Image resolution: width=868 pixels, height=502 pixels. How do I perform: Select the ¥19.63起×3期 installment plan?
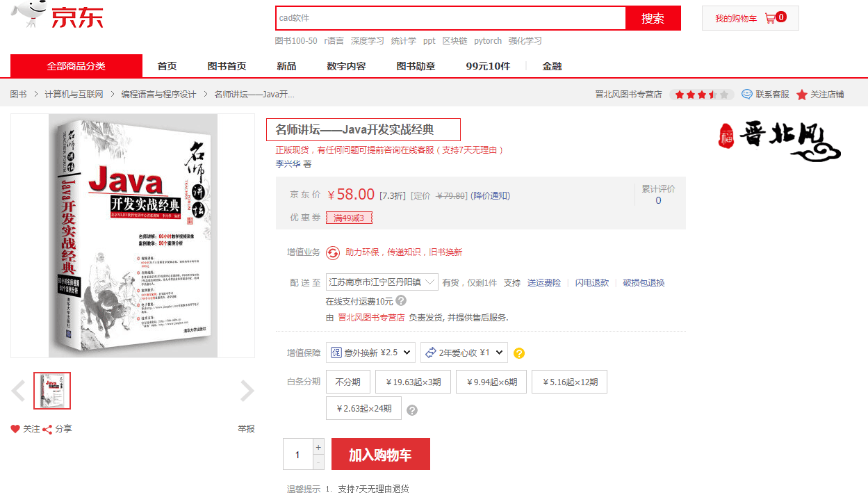click(413, 382)
